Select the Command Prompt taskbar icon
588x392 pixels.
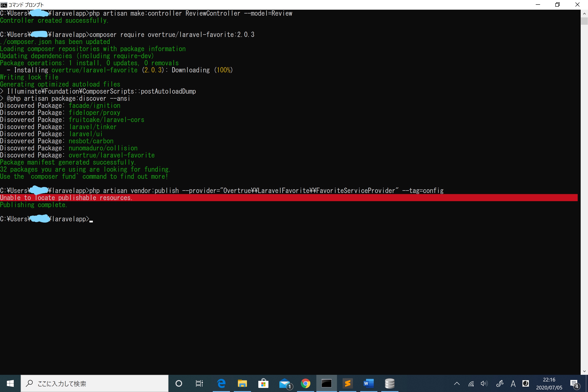coord(326,383)
